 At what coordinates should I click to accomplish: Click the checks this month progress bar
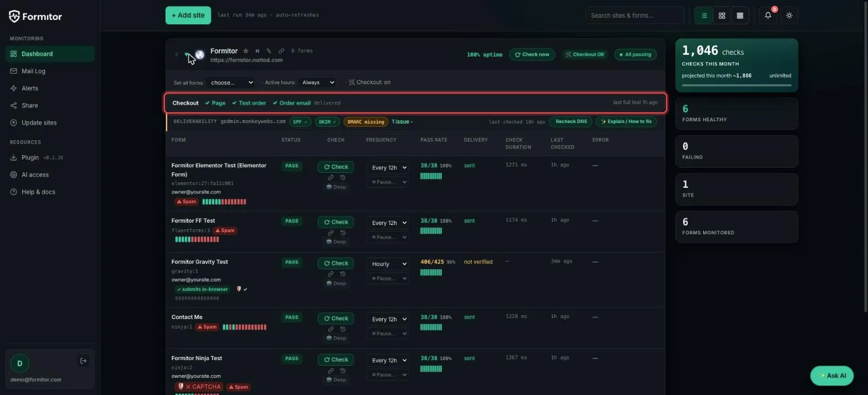pyautogui.click(x=736, y=85)
